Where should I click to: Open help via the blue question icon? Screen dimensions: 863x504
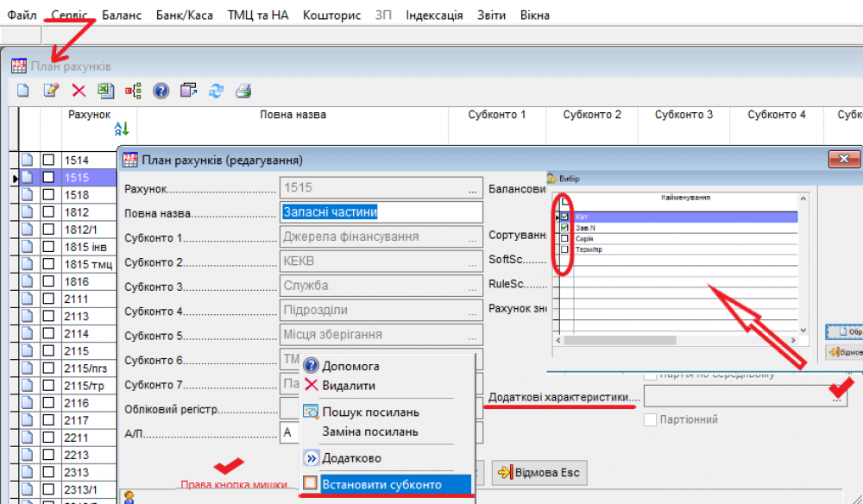pyautogui.click(x=161, y=91)
